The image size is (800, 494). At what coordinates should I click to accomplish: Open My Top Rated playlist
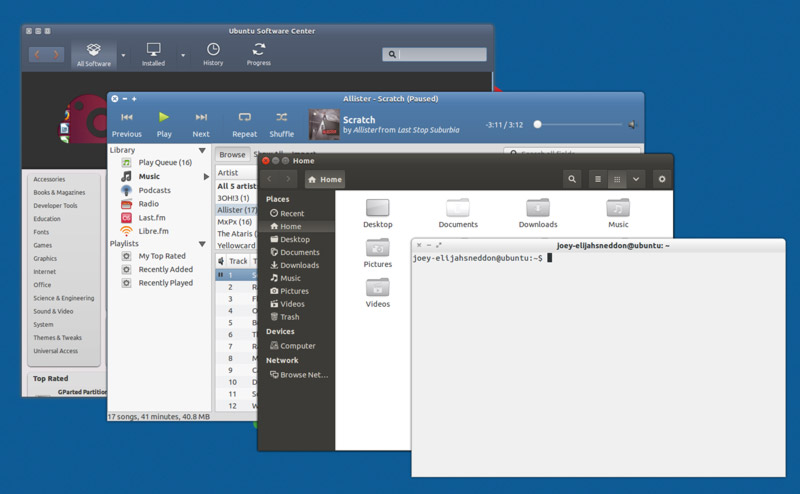(162, 256)
